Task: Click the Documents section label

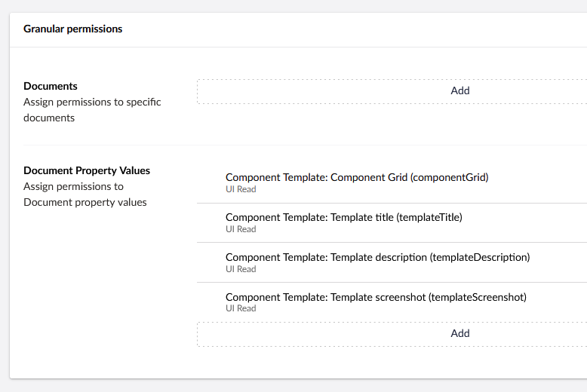Action: (x=51, y=87)
